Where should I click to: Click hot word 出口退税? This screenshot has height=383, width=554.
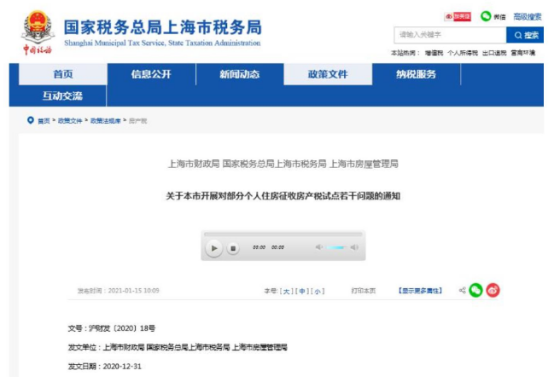click(494, 53)
